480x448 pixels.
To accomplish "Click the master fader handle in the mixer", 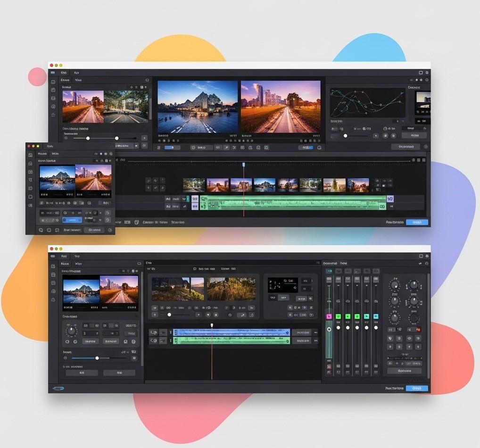I will tap(329, 330).
